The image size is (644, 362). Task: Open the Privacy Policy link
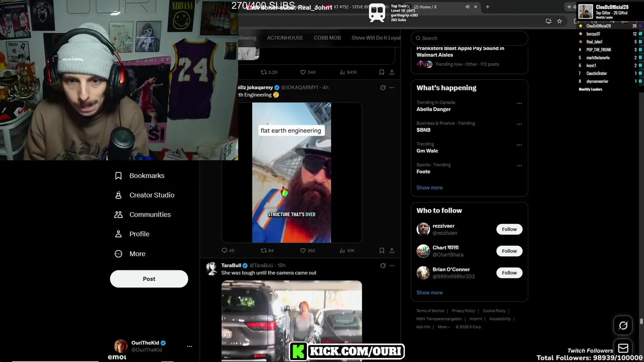(463, 311)
